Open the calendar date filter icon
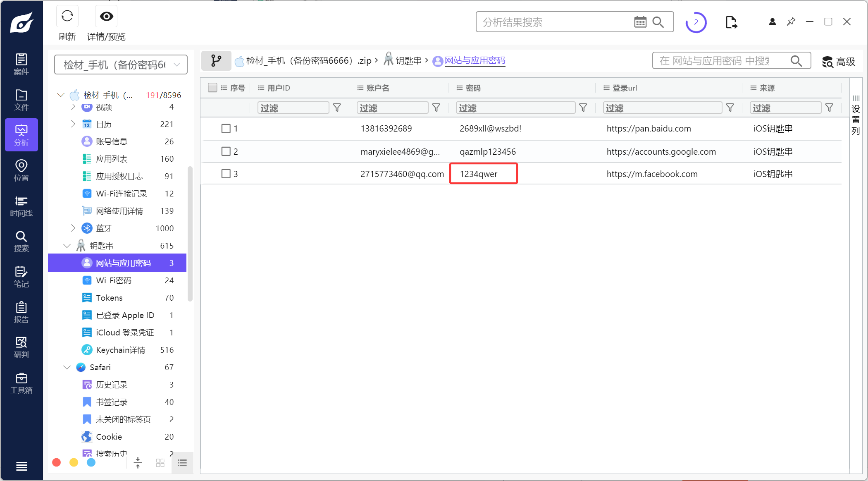 (x=640, y=22)
